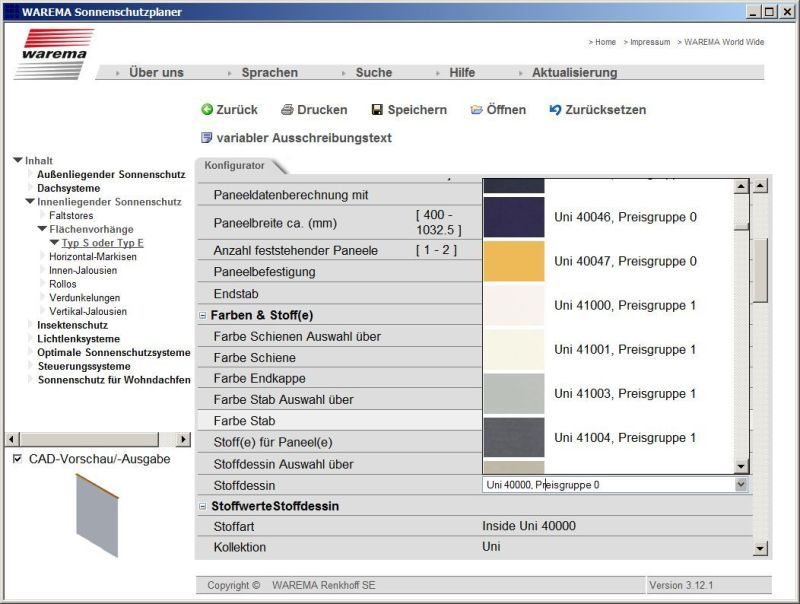
Task: Open the Über uns menu
Action: click(156, 72)
